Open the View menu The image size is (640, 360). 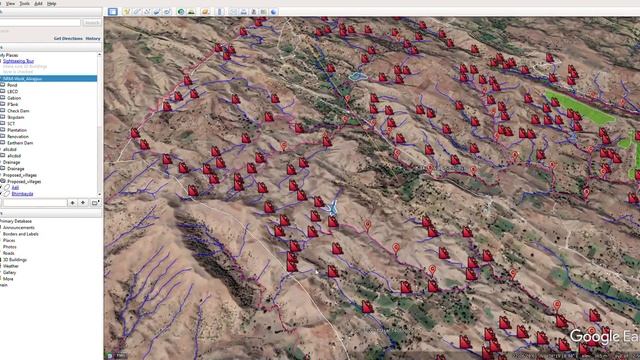tap(11, 3)
